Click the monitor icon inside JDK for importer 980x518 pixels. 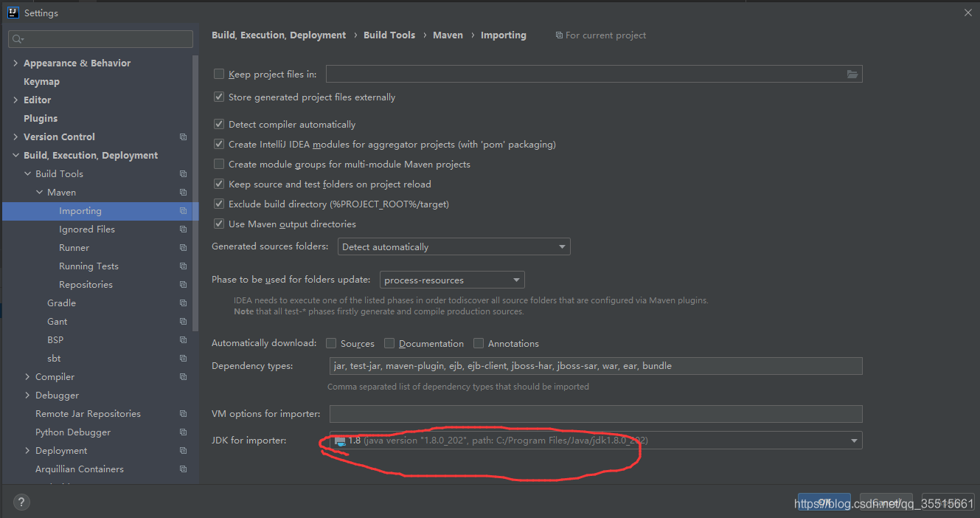[340, 440]
